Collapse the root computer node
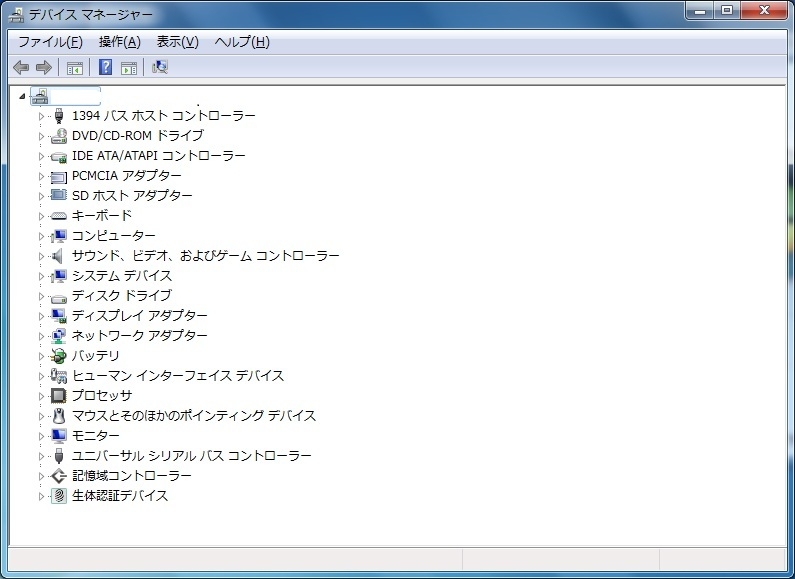Screen dimensions: 795x579 coord(22,96)
